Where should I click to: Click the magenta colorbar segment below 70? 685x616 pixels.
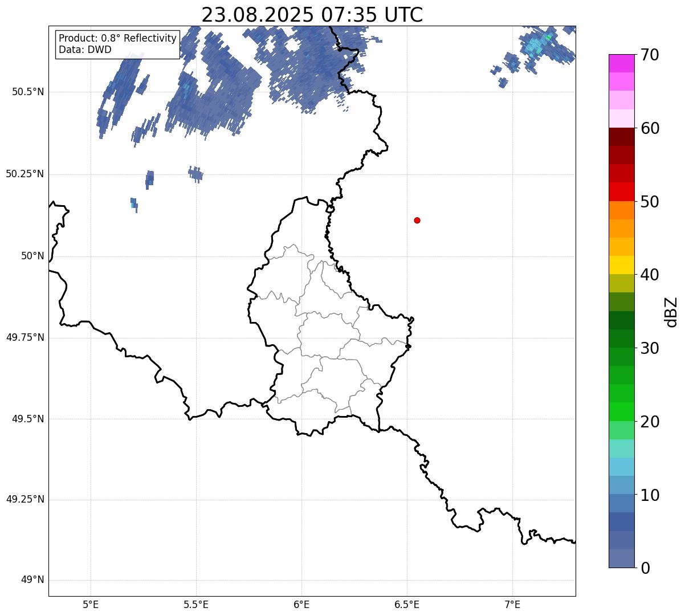pos(622,63)
